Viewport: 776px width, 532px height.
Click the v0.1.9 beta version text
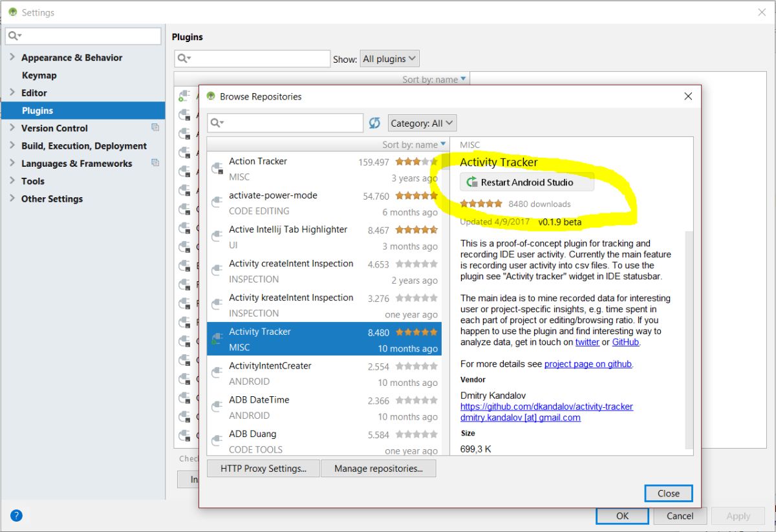click(560, 222)
